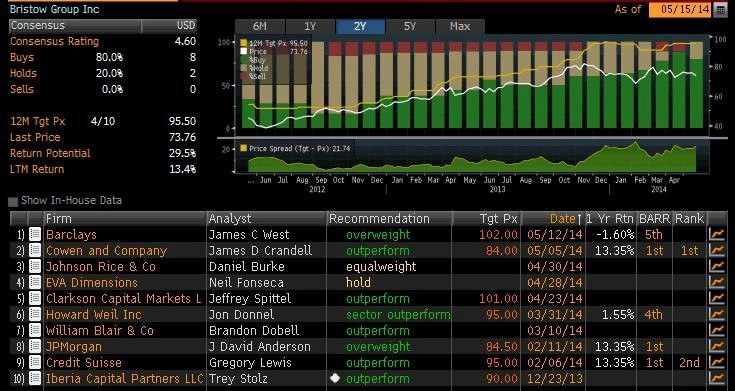Screen dimensions: 735x391
Task: Show chart icon for Johnson Rice row
Action: click(717, 266)
